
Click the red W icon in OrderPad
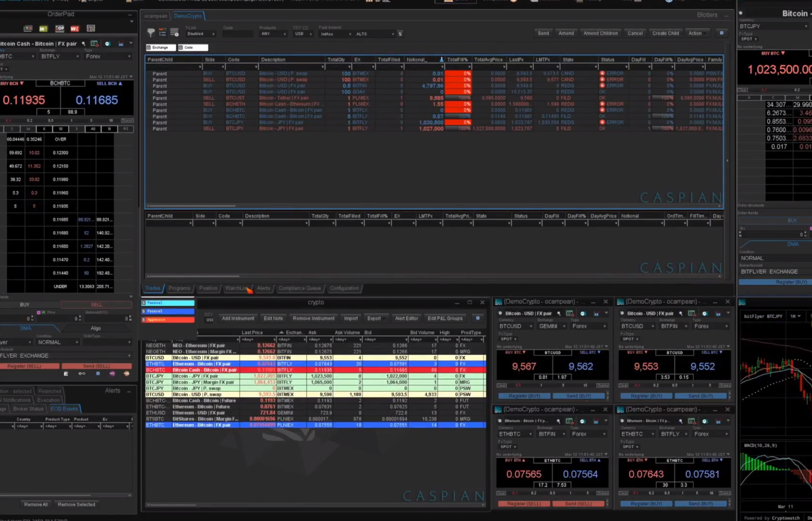pyautogui.click(x=74, y=29)
